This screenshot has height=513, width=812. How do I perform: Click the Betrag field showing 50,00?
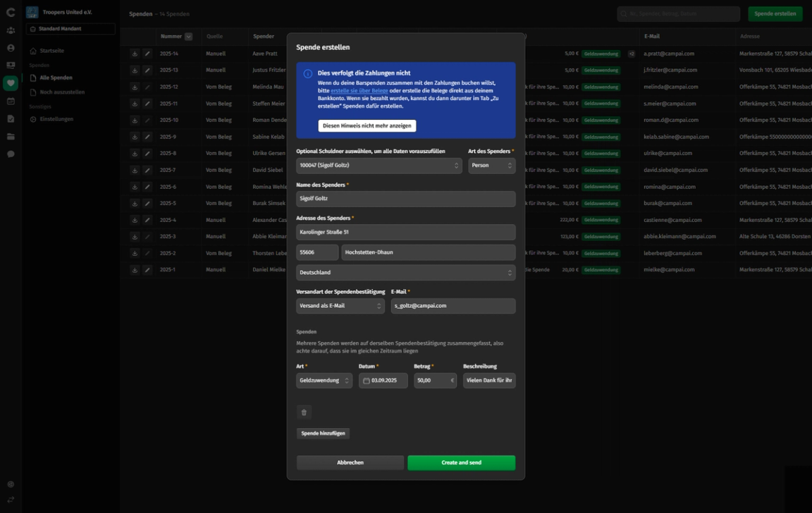click(x=435, y=381)
